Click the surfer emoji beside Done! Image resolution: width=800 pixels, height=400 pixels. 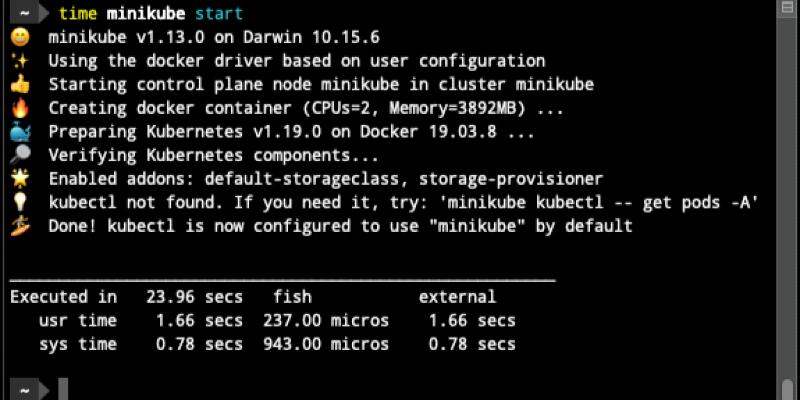click(x=20, y=225)
